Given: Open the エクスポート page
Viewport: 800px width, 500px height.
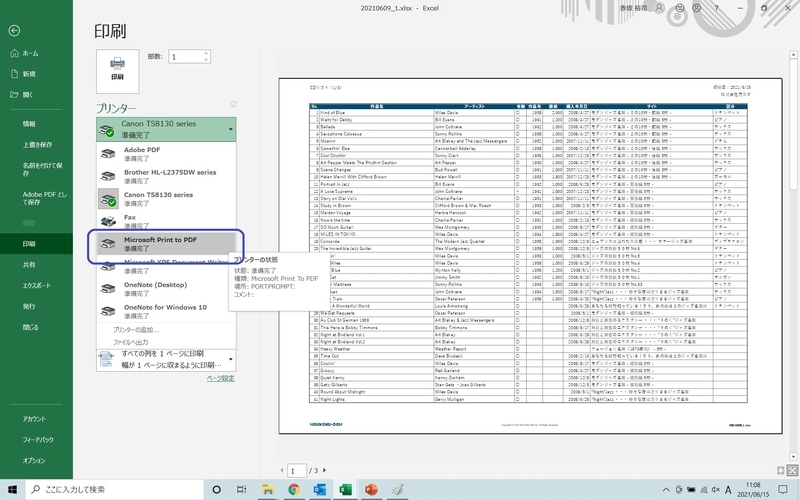Looking at the screenshot, I should [36, 286].
